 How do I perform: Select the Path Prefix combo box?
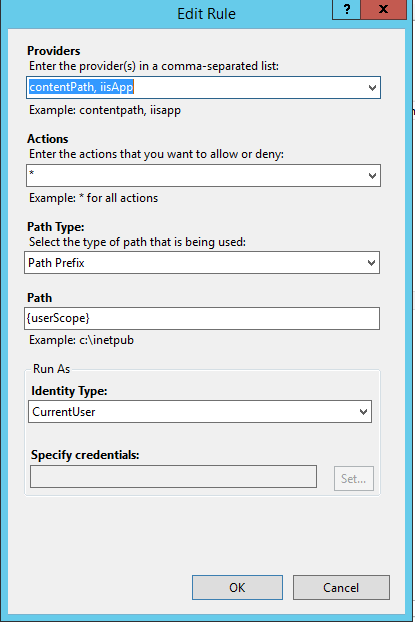tap(202, 263)
